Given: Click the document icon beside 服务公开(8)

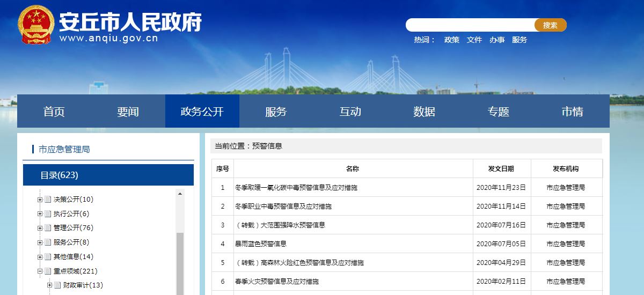Looking at the screenshot, I should pyautogui.click(x=48, y=242).
